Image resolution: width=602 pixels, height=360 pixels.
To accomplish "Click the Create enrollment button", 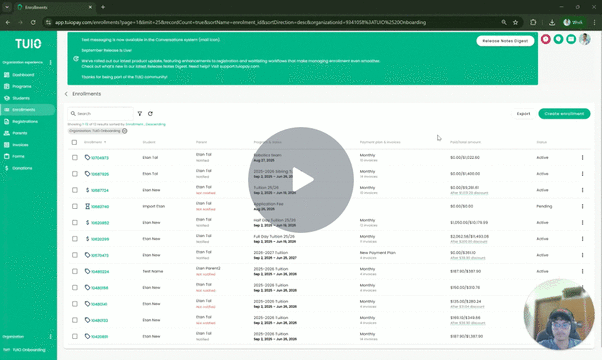I will click(564, 114).
